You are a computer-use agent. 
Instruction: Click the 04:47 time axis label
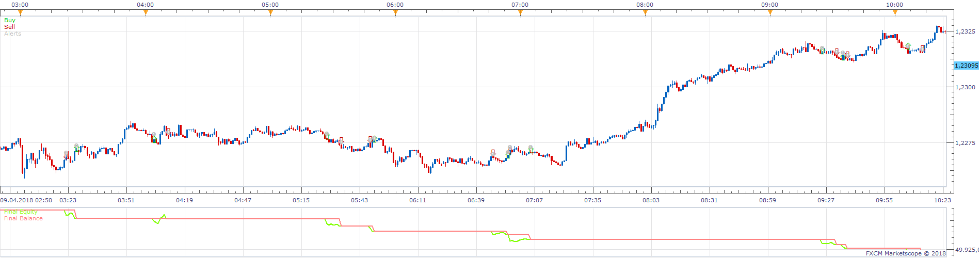point(243,200)
